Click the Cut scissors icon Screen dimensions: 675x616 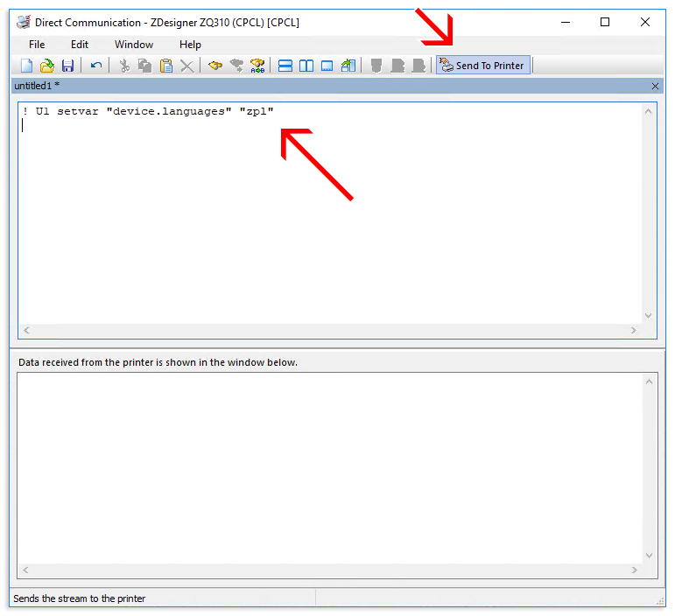point(124,66)
